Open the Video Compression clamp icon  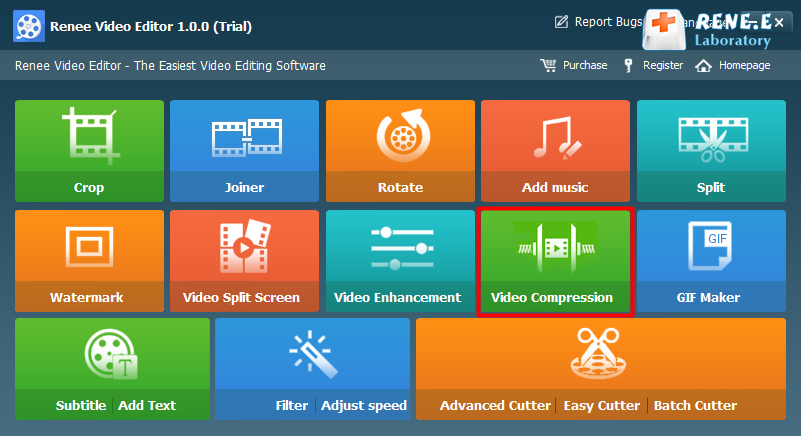coord(557,248)
